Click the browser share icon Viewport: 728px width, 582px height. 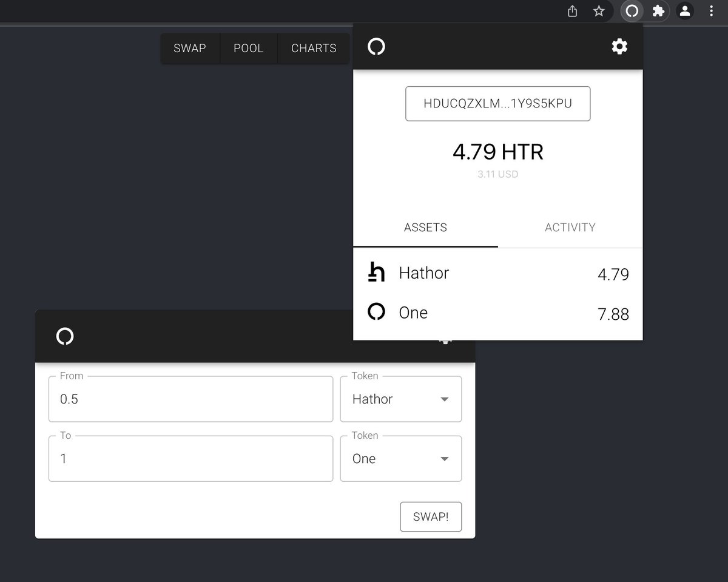pyautogui.click(x=572, y=11)
